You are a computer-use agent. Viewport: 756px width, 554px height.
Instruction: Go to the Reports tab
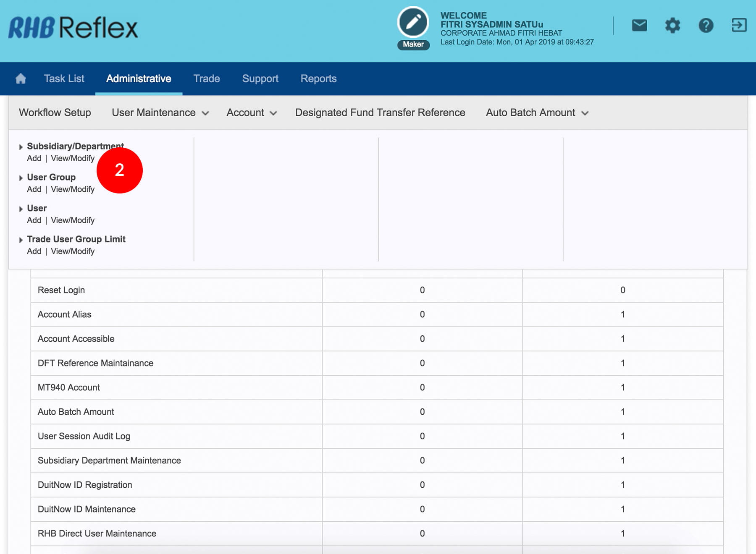point(318,78)
